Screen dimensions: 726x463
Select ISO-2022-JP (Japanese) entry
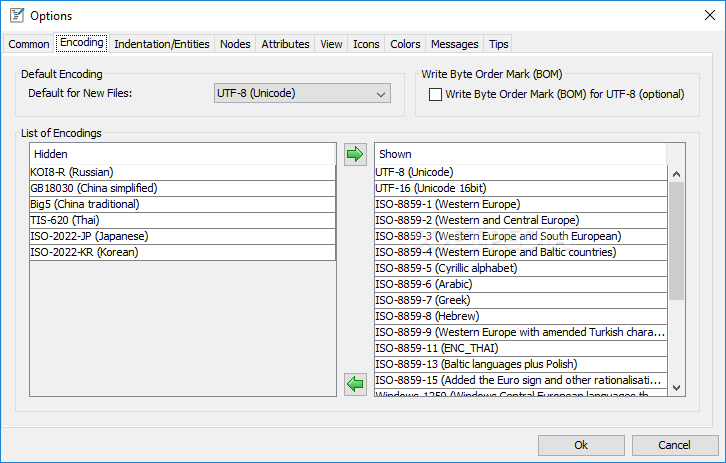pyautogui.click(x=182, y=236)
